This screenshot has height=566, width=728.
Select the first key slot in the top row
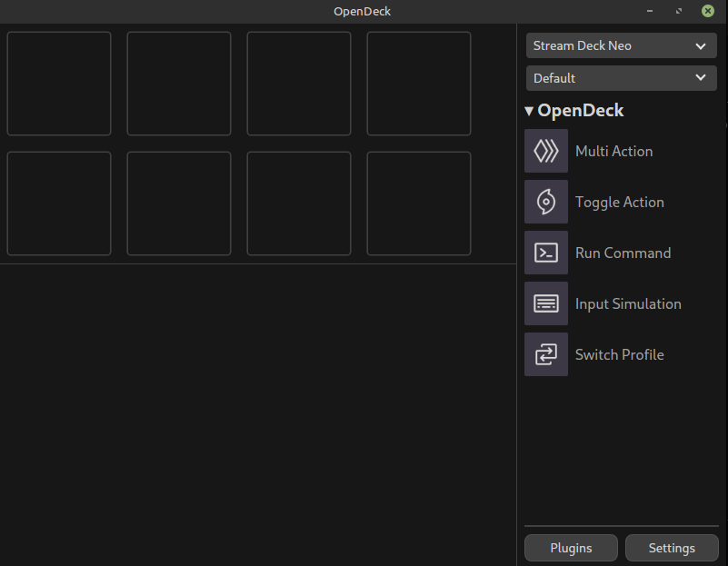[59, 84]
